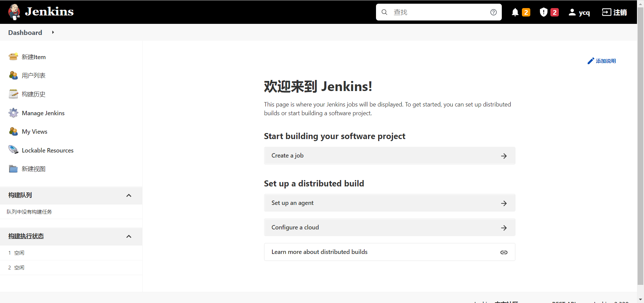The height and width of the screenshot is (303, 644).
Task: Open the Jenkins home title link
Action: [x=49, y=12]
